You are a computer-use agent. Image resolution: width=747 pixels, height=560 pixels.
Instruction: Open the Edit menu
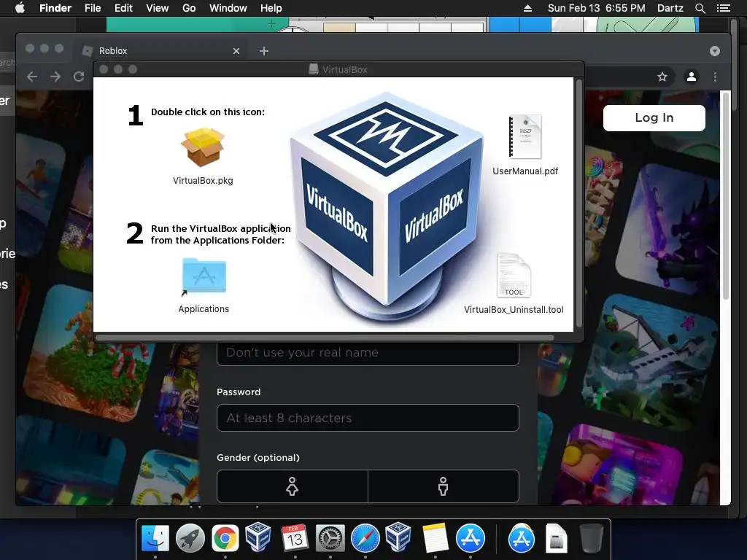[123, 8]
